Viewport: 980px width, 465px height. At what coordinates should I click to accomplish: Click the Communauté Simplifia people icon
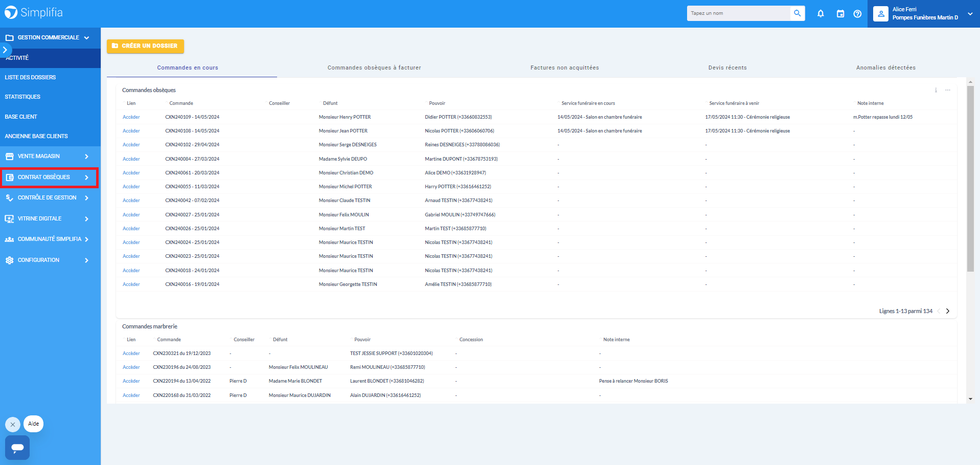10,239
